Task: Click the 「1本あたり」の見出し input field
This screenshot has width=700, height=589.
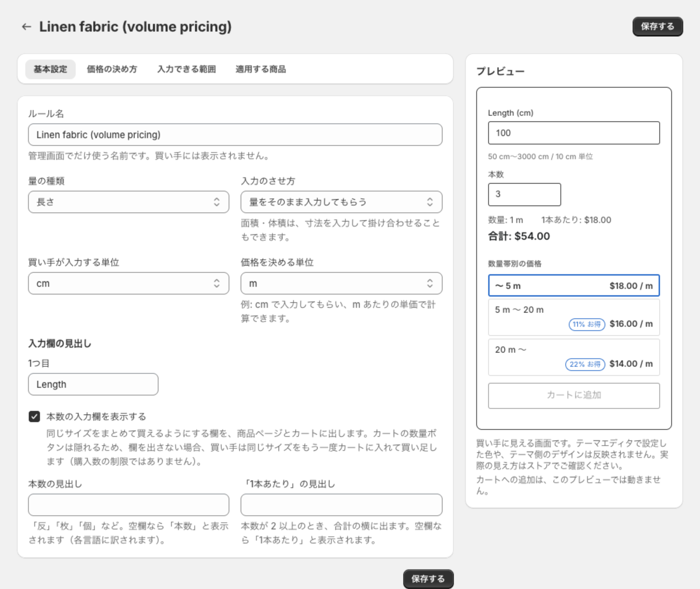Action: [x=341, y=505]
